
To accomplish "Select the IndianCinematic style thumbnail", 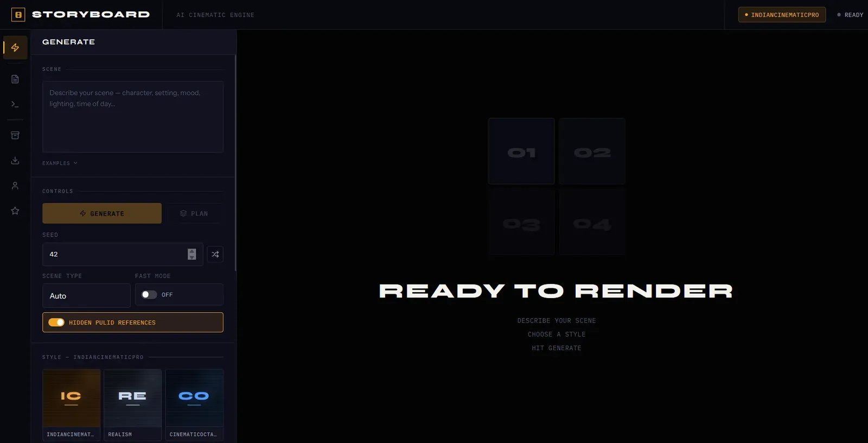I will pos(72,405).
